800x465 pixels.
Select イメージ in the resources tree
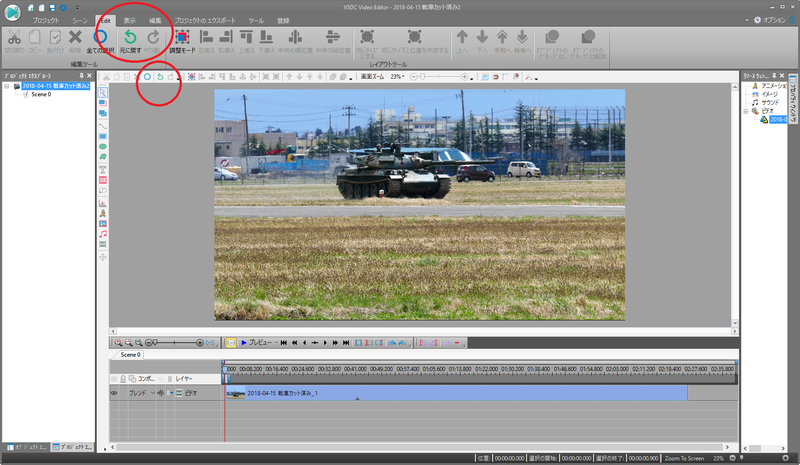[769, 94]
